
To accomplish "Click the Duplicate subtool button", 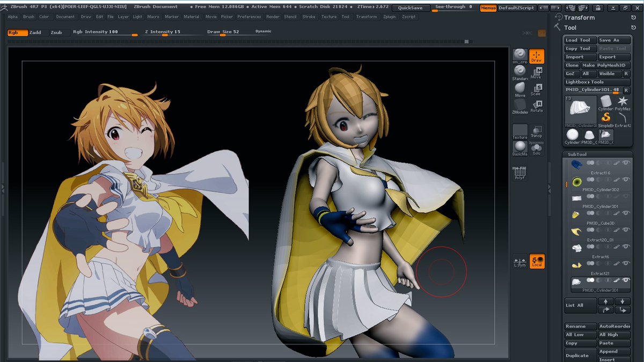I will (x=580, y=355).
